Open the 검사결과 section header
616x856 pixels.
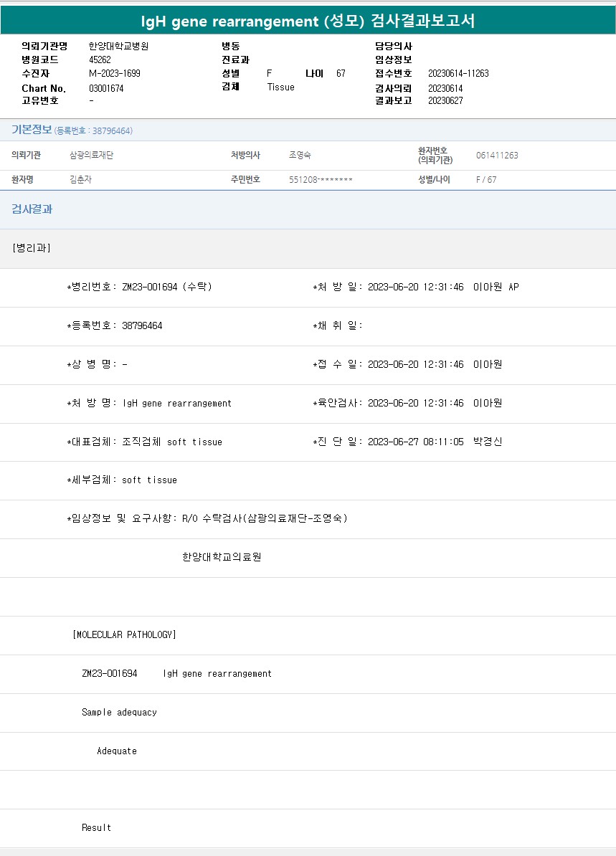pos(32,209)
